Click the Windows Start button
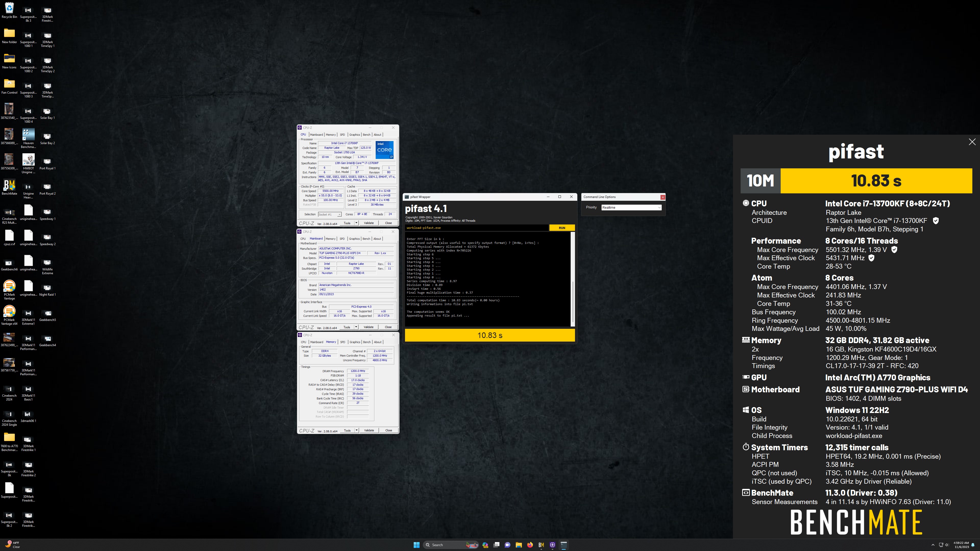 click(416, 545)
